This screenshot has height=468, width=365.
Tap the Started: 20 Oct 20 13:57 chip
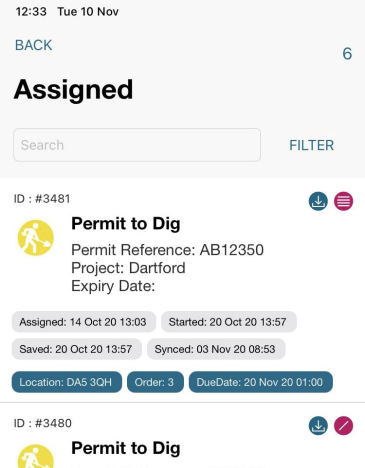coord(229,322)
